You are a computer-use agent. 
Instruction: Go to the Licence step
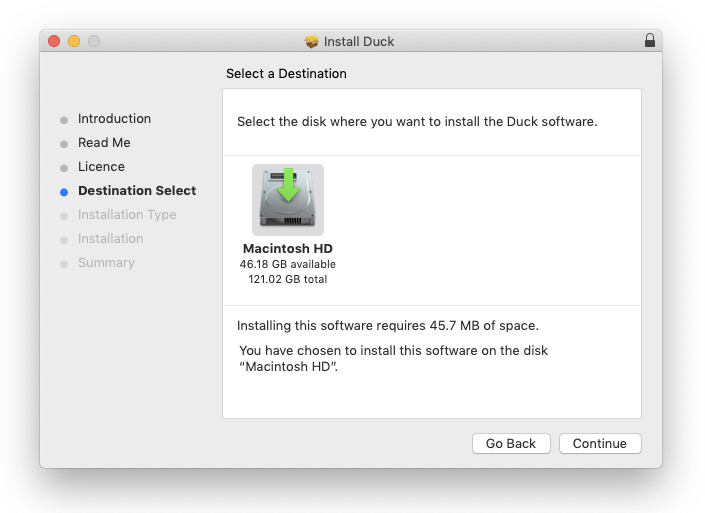pyautogui.click(x=101, y=167)
